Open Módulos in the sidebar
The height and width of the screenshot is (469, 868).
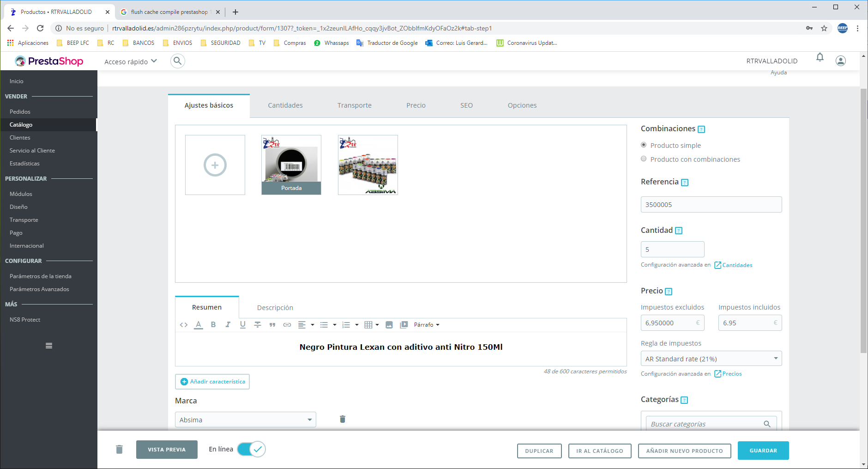[21, 194]
